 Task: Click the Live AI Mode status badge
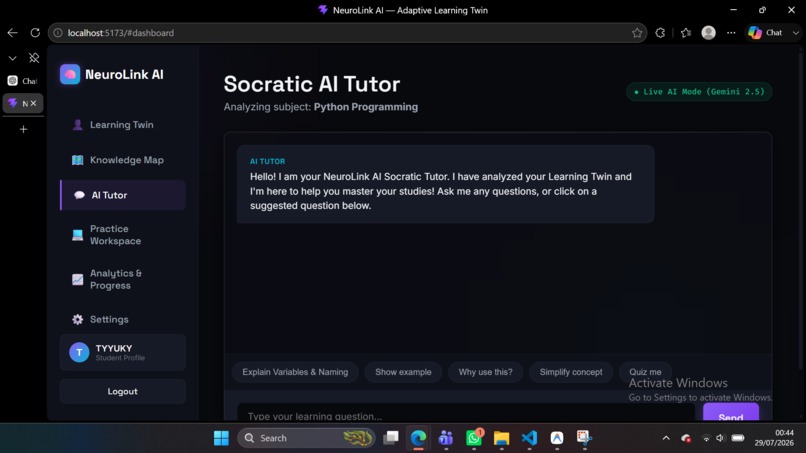click(x=699, y=92)
